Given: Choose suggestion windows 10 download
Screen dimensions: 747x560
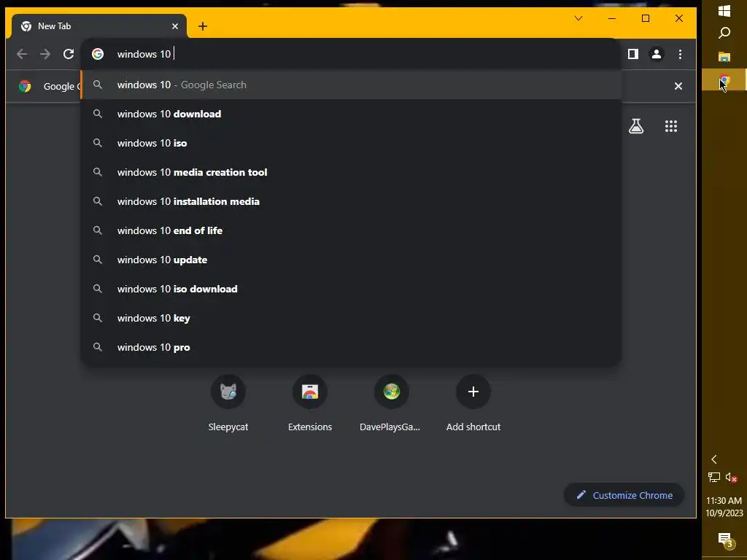Looking at the screenshot, I should pos(351,114).
